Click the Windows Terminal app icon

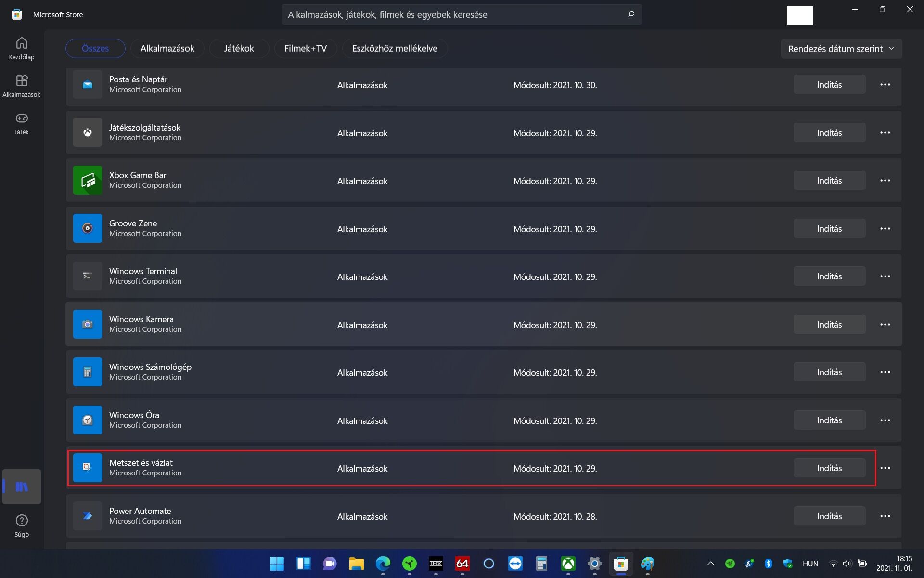pyautogui.click(x=88, y=276)
